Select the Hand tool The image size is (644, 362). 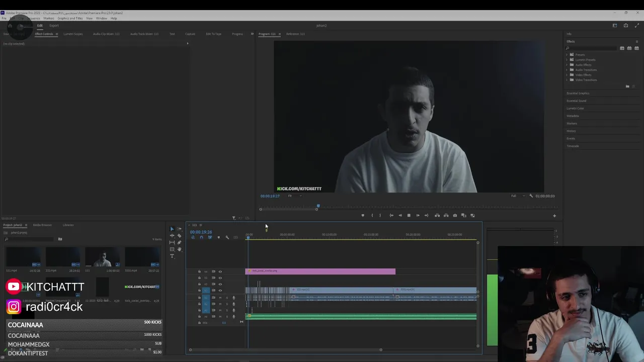point(179,249)
